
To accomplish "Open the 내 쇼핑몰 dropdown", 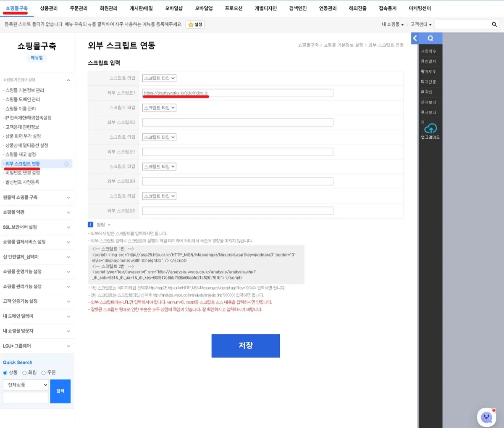I will (392, 24).
